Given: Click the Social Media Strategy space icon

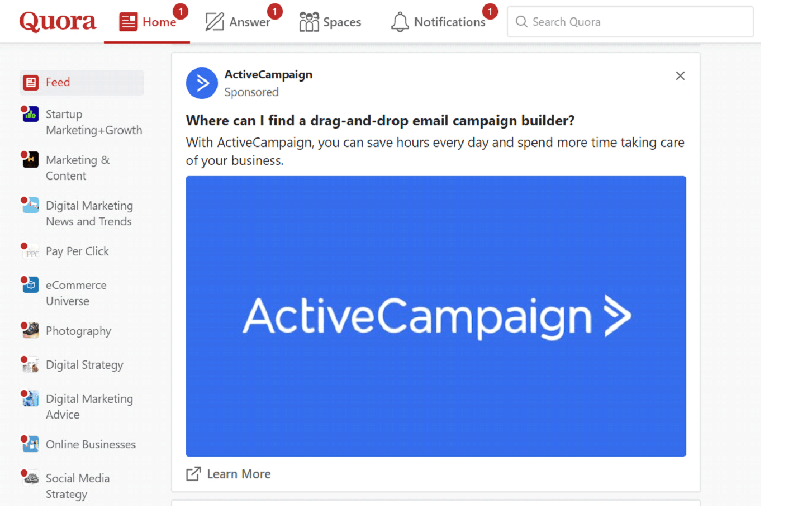Looking at the screenshot, I should pyautogui.click(x=30, y=478).
